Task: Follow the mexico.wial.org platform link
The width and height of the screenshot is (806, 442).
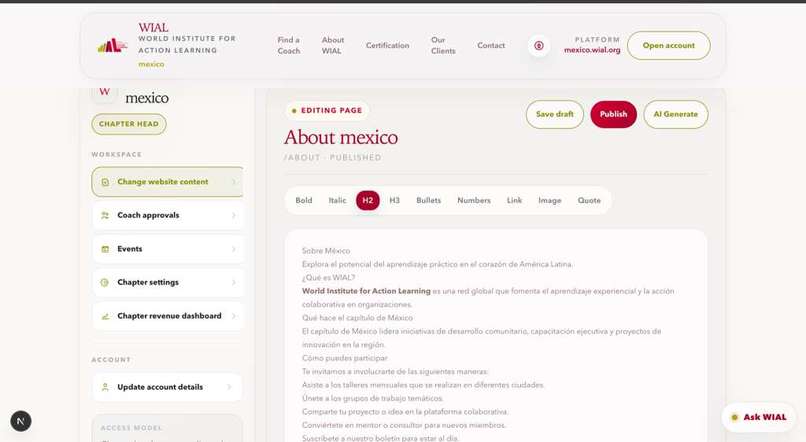Action: click(x=592, y=50)
